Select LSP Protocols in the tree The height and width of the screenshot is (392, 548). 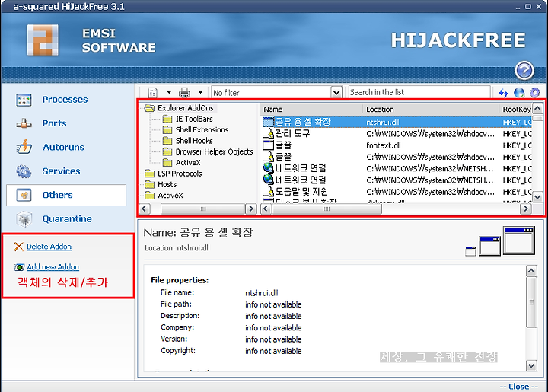coord(180,174)
